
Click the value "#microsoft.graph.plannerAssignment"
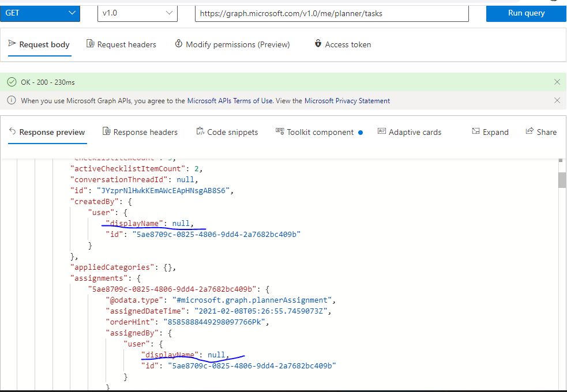click(252, 300)
